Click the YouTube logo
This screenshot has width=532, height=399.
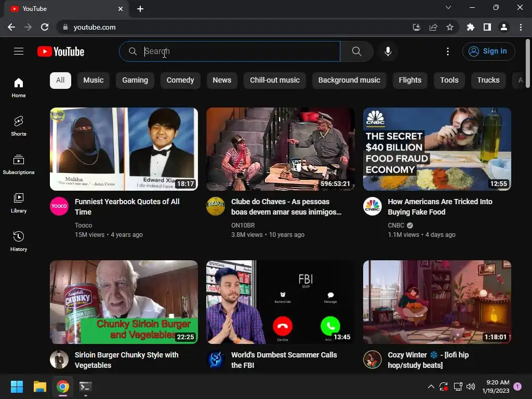click(61, 51)
